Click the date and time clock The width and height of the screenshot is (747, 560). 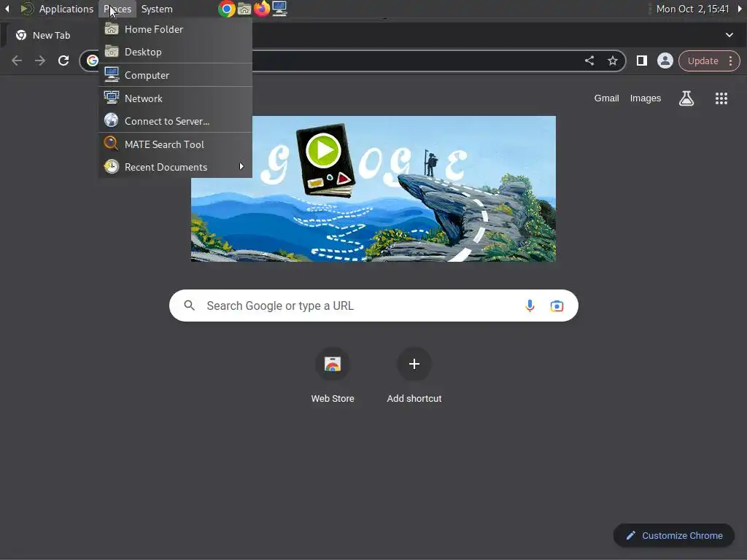[692, 9]
